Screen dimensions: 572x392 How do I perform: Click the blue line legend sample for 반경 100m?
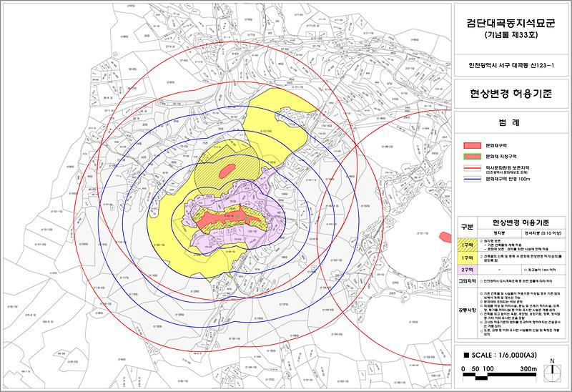(x=473, y=180)
